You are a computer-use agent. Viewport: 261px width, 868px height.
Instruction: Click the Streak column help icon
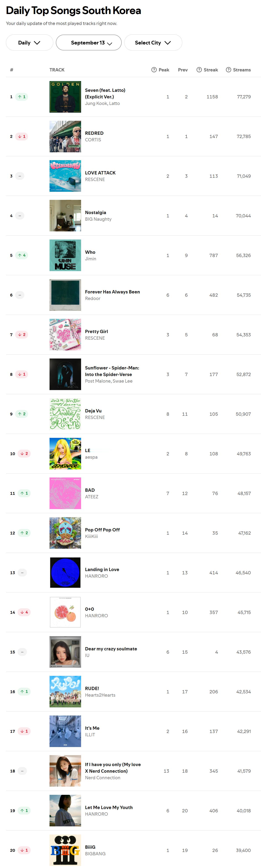pos(199,70)
